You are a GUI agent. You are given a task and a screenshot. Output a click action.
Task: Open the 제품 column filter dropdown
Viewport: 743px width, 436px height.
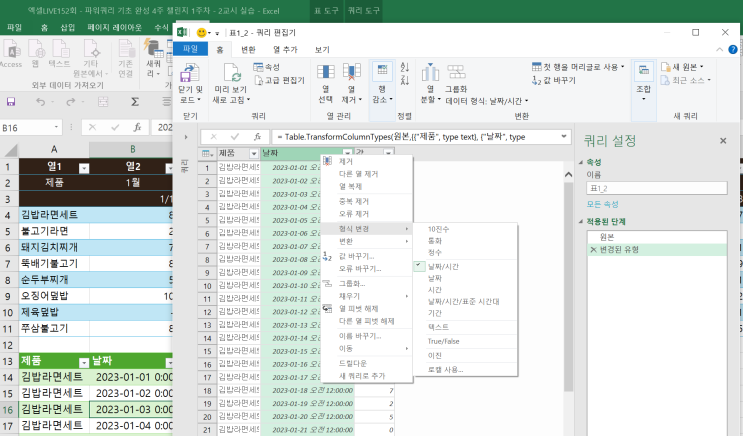click(253, 152)
